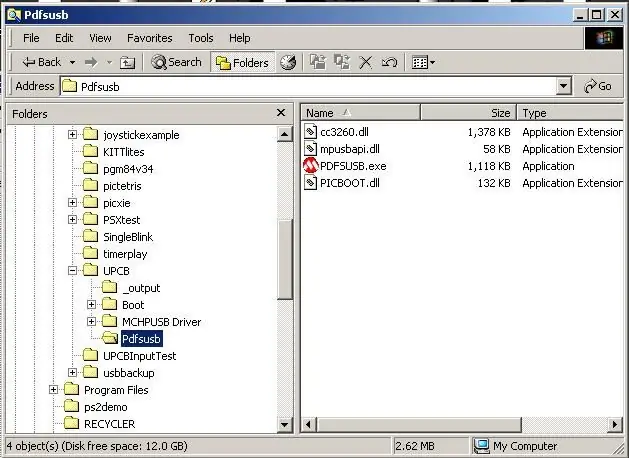
Task: Click the file list scroll left arrow
Action: (x=308, y=424)
